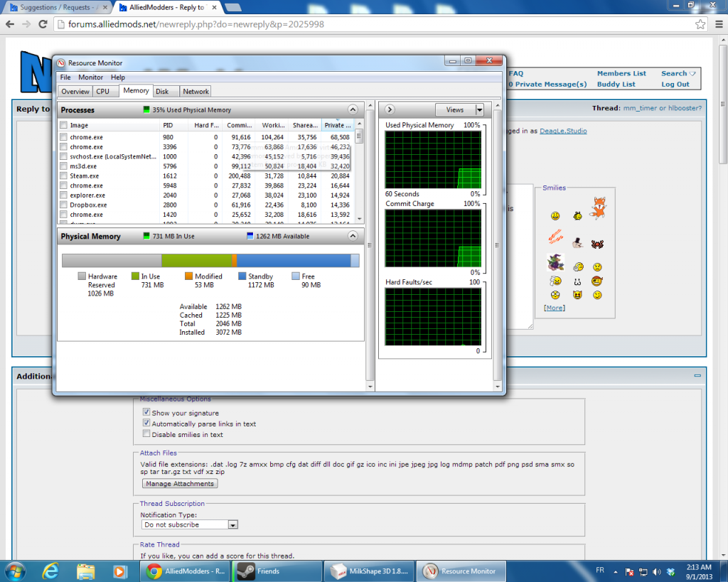The width and height of the screenshot is (728, 582).
Task: Open the Start menu orb
Action: [15, 571]
